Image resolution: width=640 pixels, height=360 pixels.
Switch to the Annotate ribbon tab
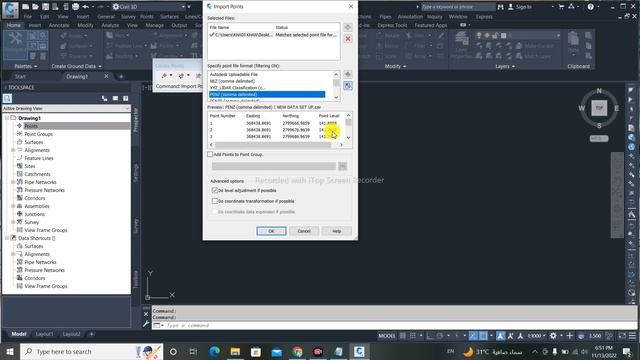pos(59,25)
